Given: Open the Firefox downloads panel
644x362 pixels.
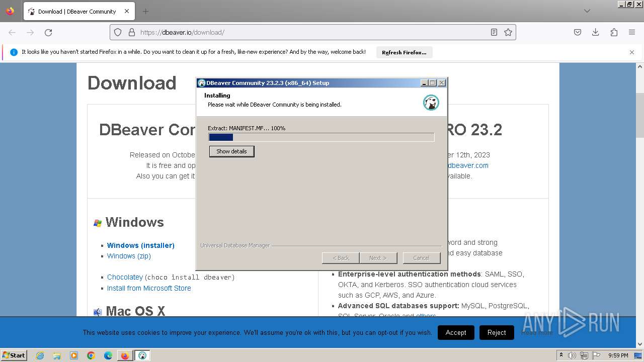Looking at the screenshot, I should (596, 32).
